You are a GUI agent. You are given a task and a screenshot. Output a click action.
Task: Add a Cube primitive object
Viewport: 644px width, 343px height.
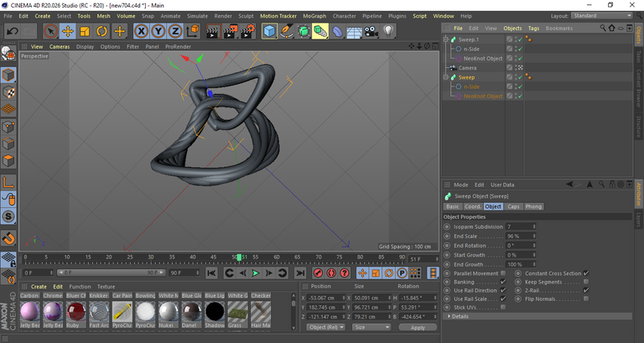[269, 31]
